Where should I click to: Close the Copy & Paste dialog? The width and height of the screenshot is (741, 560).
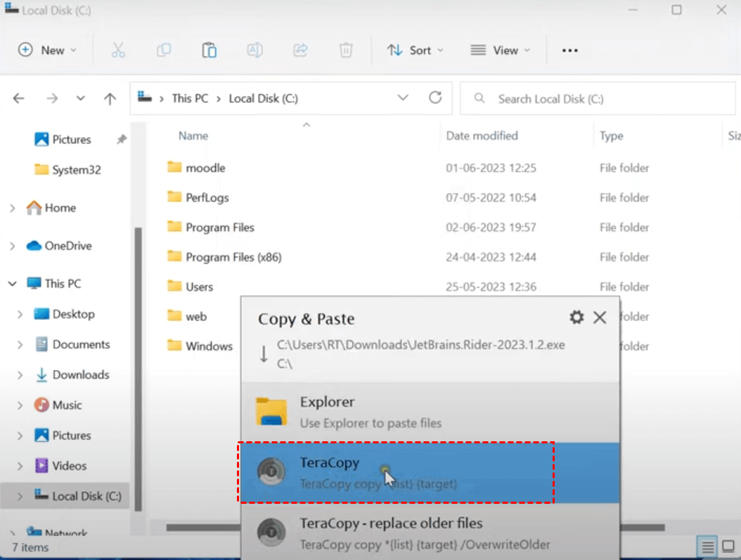(600, 318)
